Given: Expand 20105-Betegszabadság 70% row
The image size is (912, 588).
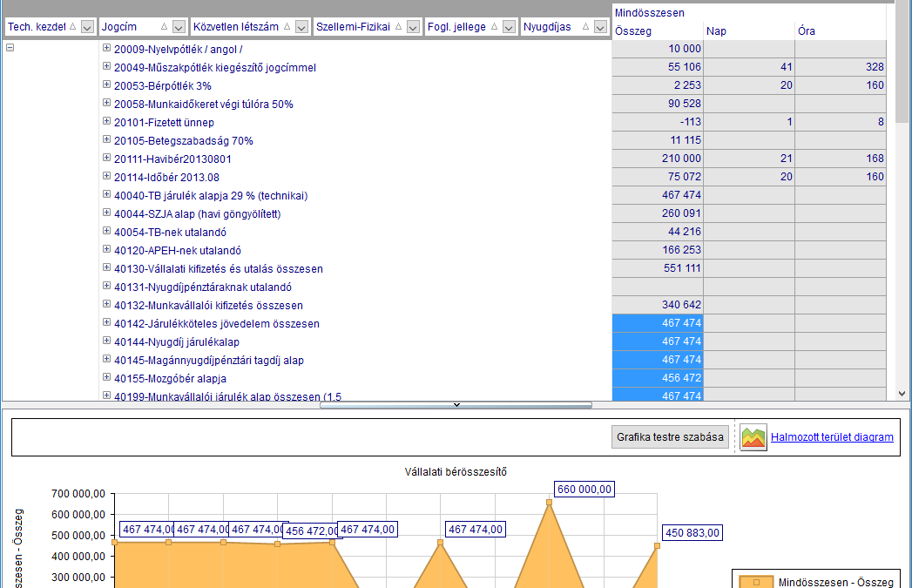Looking at the screenshot, I should 106,139.
